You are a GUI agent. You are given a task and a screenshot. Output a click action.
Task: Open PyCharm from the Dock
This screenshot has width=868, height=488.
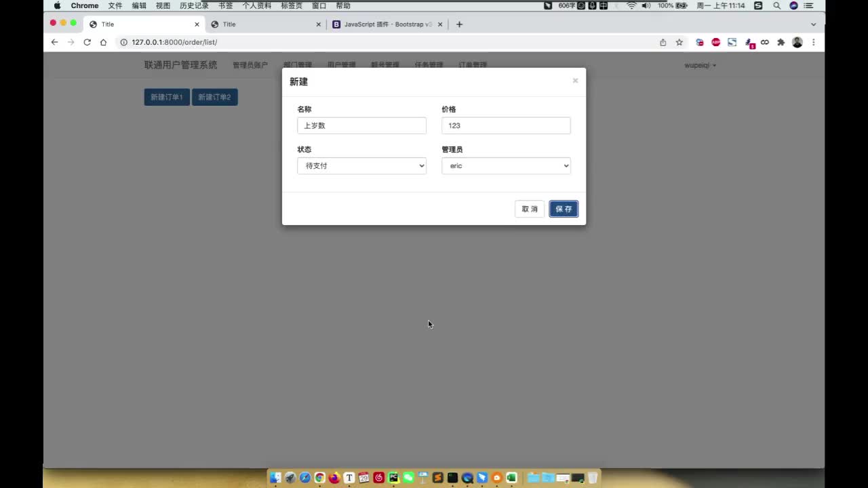click(393, 478)
